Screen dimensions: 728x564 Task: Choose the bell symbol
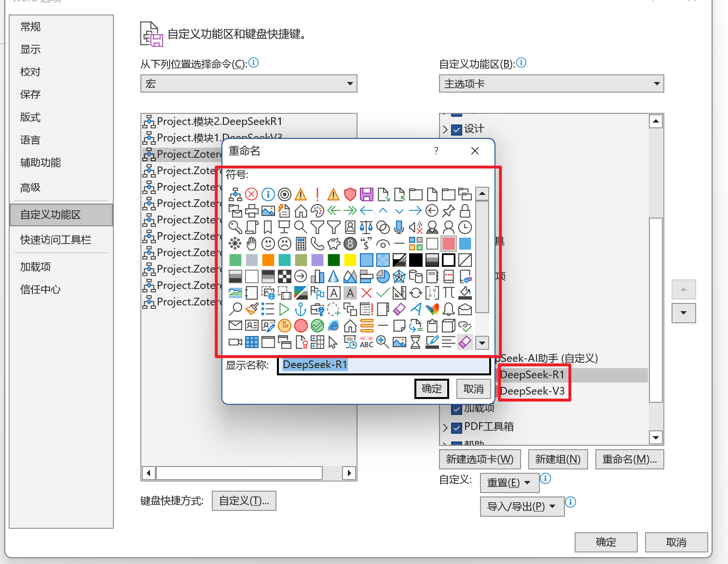coord(448,309)
